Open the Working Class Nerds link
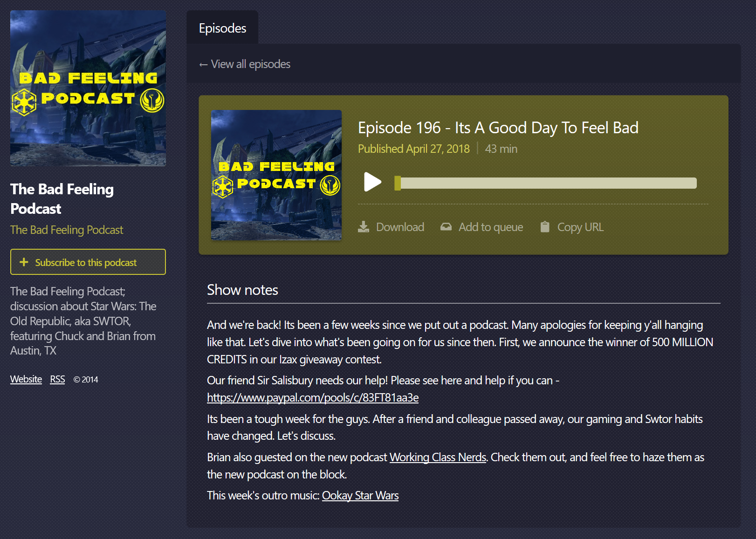 tap(438, 457)
